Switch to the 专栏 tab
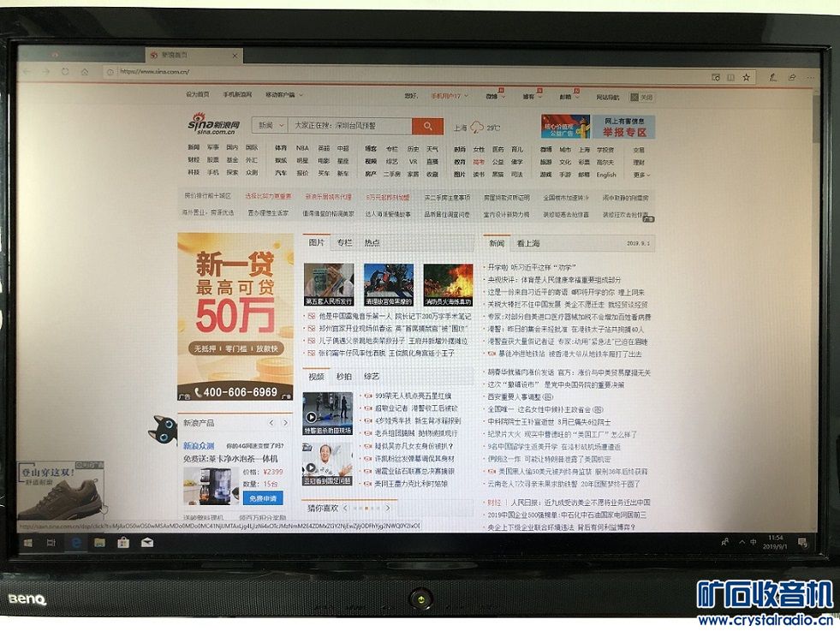 [344, 242]
